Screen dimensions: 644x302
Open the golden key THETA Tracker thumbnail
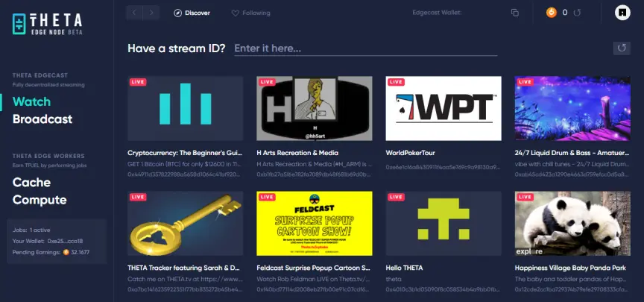click(186, 223)
